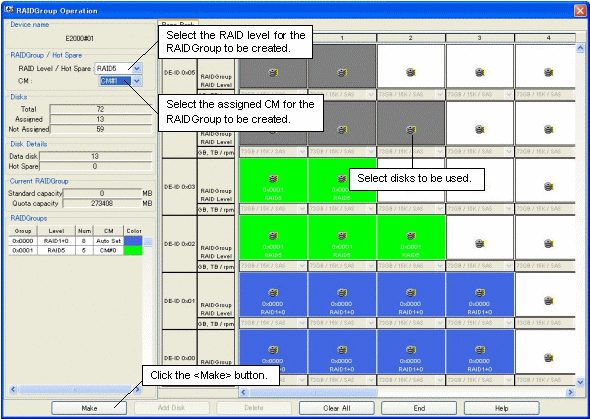Click the gray selected disk in column 2
This screenshot has height=419, width=590.
coord(411,123)
